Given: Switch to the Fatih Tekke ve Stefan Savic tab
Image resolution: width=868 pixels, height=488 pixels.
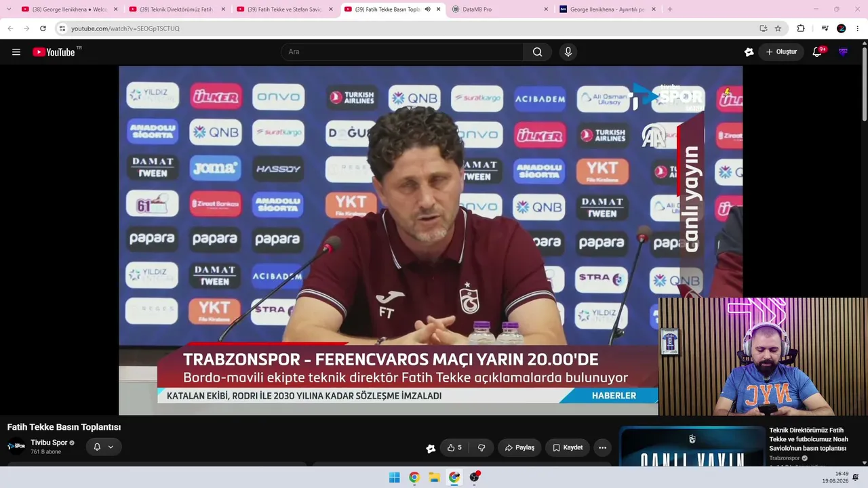Looking at the screenshot, I should pyautogui.click(x=284, y=9).
